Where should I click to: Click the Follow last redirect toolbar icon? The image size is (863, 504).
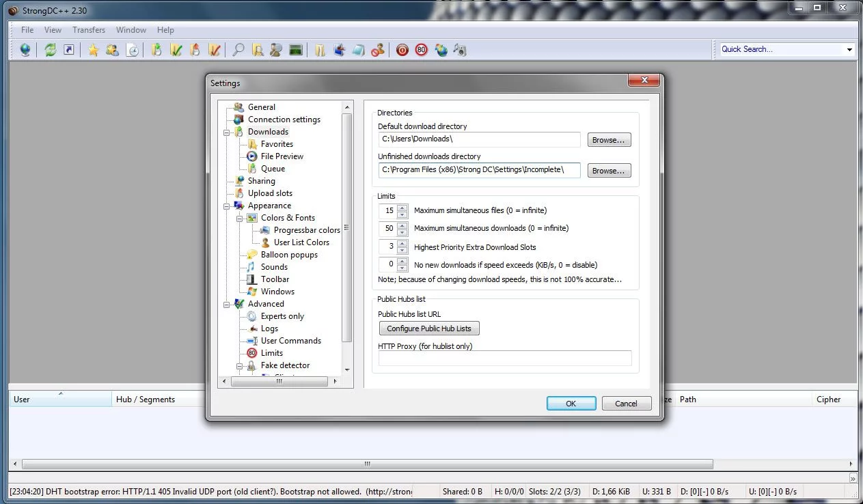tap(69, 50)
